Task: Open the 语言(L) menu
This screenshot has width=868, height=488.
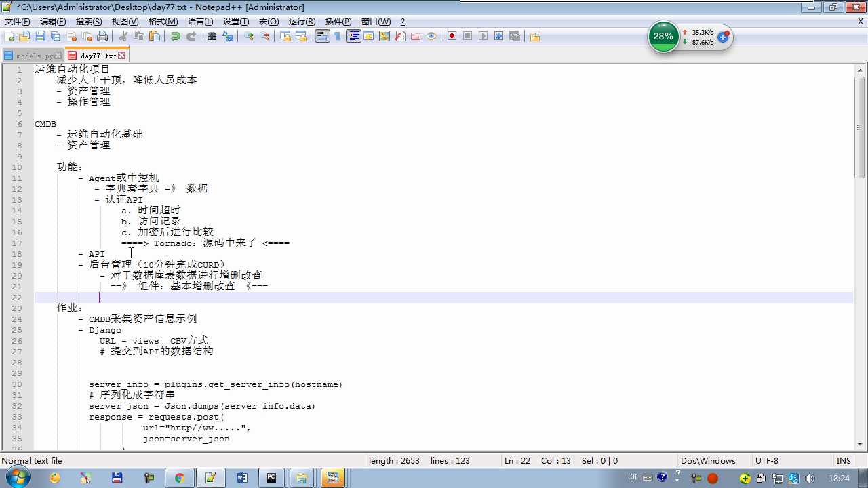Action: (200, 22)
